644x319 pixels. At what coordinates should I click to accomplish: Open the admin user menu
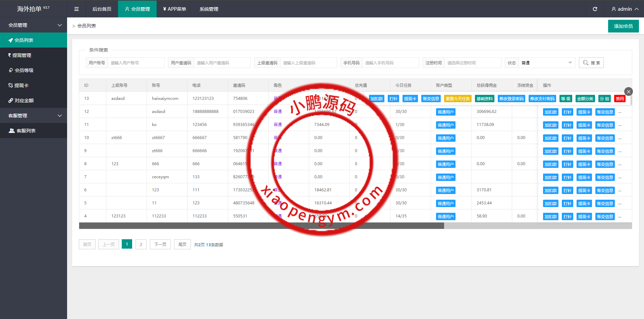625,9
